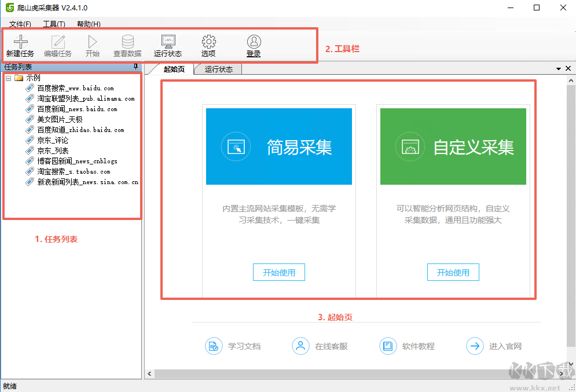Select task 百度知道_zhidao.baidu.com
Viewport: 576px width, 392px height.
click(81, 130)
